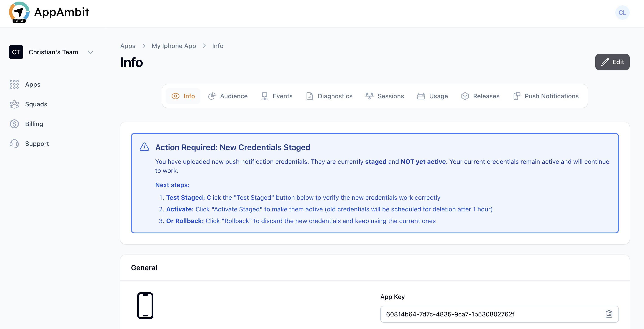Click the Billing dollar icon

click(14, 124)
